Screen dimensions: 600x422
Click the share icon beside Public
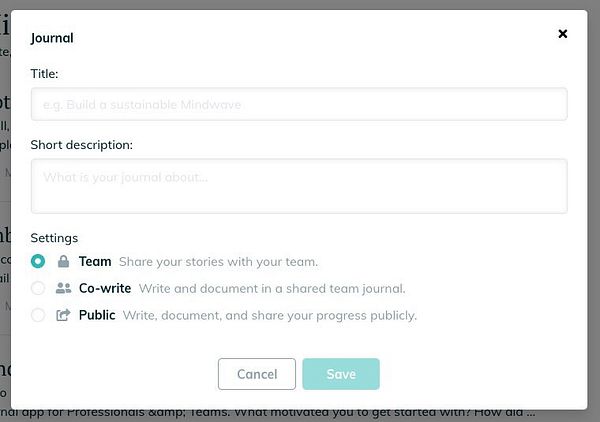tap(63, 316)
